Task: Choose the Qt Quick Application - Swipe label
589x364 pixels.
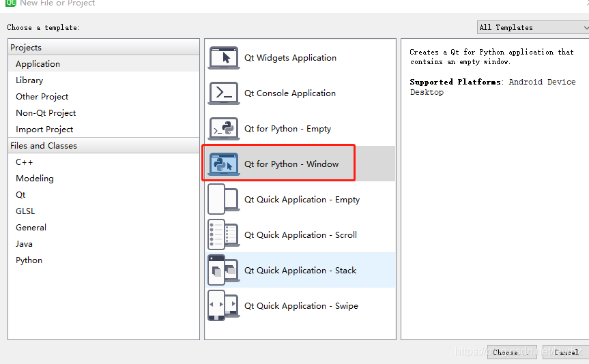Action: click(301, 306)
